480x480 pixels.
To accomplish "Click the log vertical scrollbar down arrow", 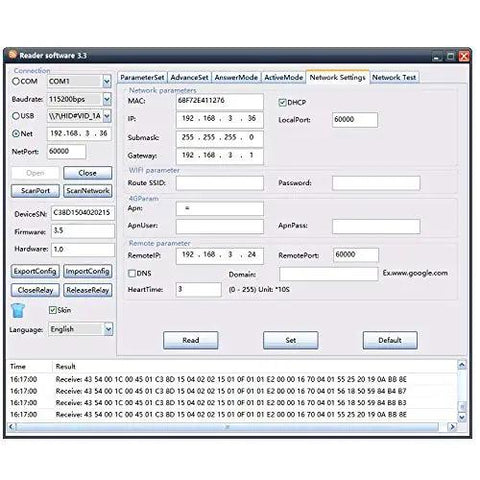I will [462, 417].
